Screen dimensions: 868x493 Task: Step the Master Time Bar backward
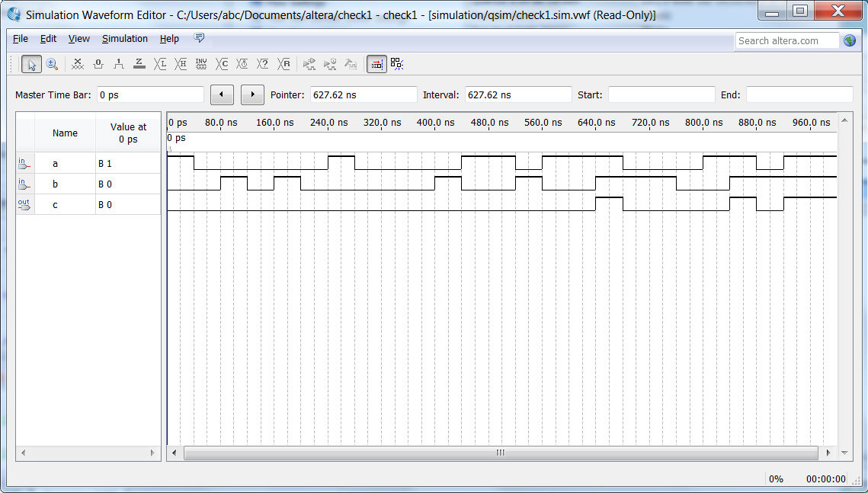click(221, 94)
